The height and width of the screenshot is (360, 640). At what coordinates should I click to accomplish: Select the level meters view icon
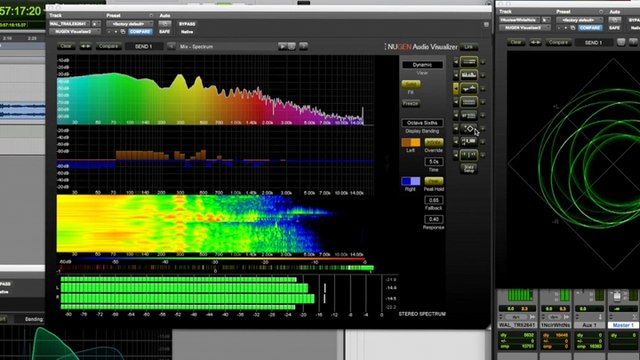pyautogui.click(x=469, y=155)
